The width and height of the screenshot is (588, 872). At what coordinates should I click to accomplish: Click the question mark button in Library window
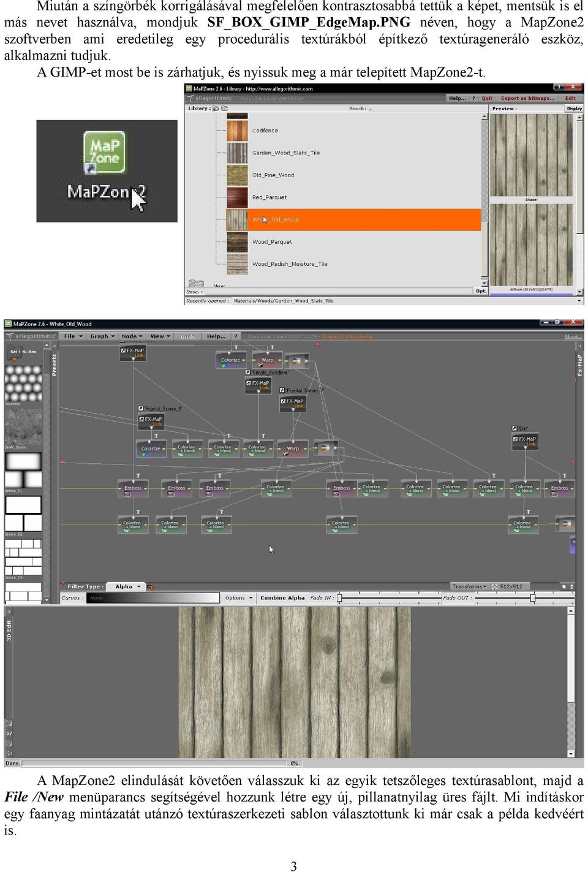(x=473, y=98)
